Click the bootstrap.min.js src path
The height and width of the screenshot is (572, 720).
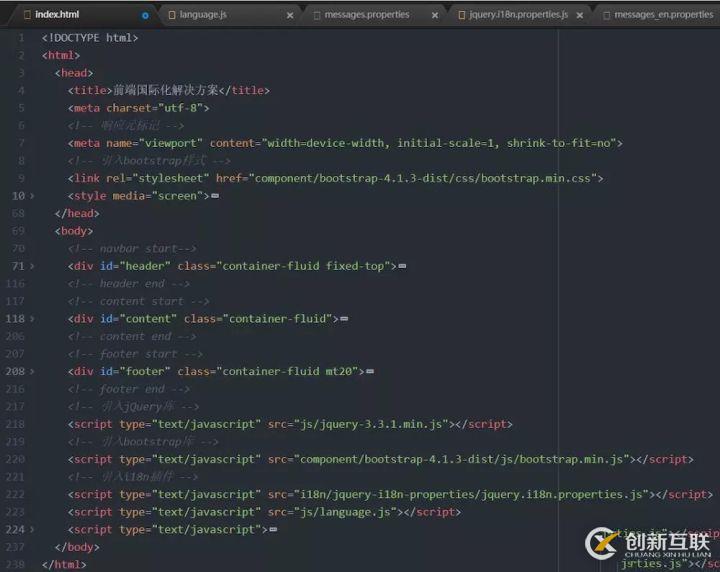coord(461,460)
